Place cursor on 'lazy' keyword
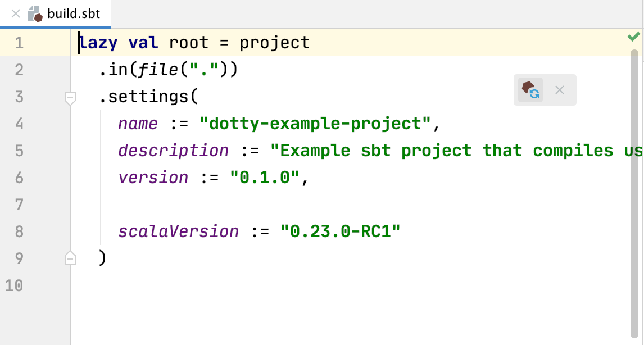 tap(98, 43)
